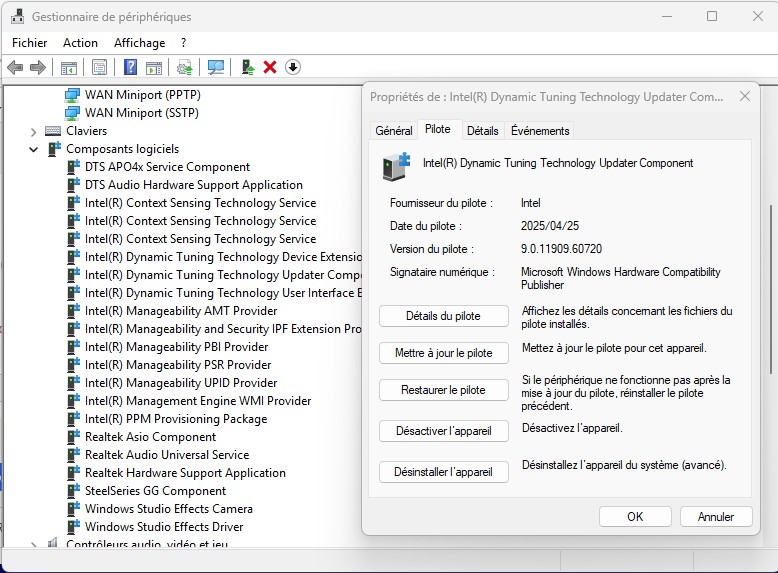Expand Contrôleurs audio, vidéo et jeu
This screenshot has width=778, height=573.
coord(33,545)
